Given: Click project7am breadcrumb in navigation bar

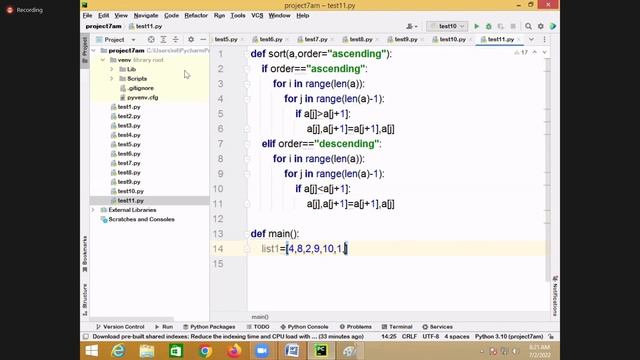Looking at the screenshot, I should pos(104,26).
